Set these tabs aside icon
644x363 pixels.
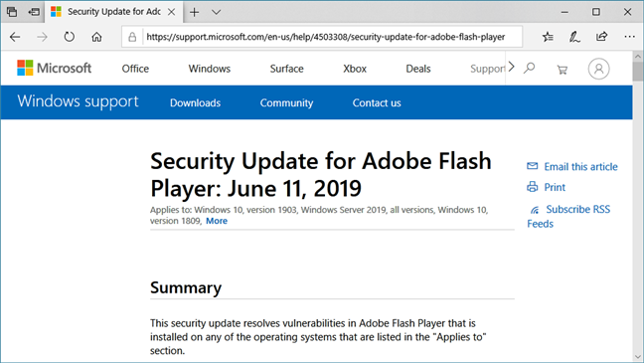pos(34,12)
